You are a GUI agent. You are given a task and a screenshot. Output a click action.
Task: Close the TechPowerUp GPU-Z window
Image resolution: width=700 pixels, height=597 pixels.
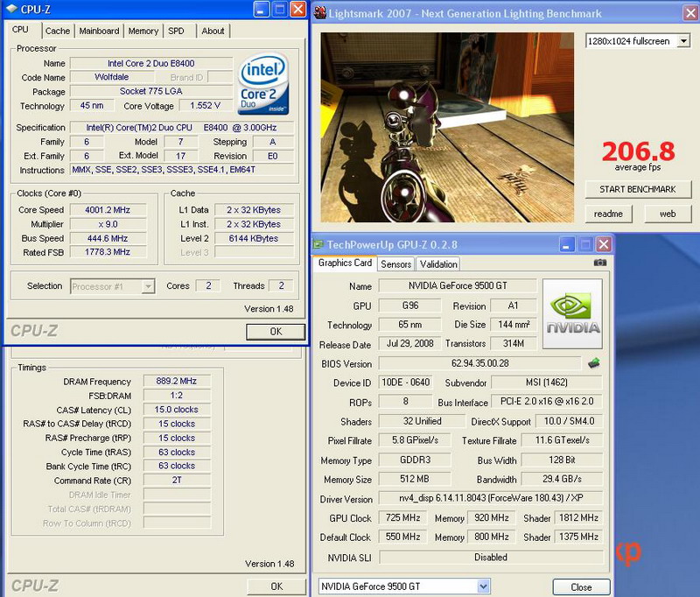click(x=604, y=244)
